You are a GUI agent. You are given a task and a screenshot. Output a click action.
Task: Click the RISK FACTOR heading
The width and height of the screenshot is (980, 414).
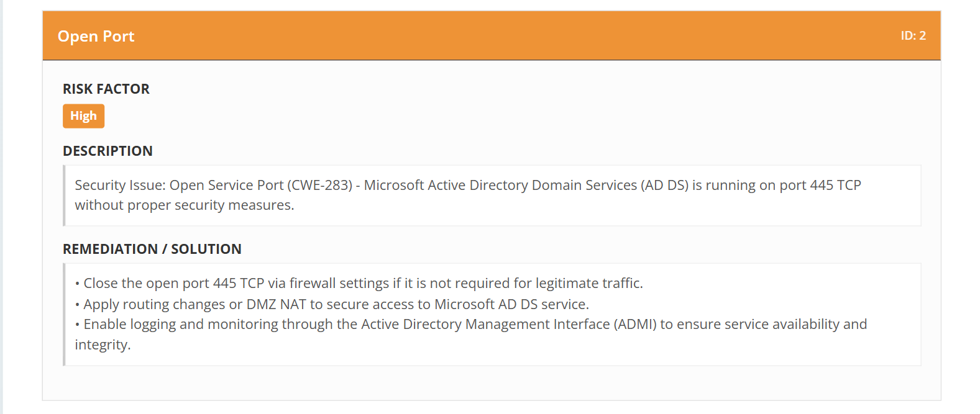click(x=106, y=89)
